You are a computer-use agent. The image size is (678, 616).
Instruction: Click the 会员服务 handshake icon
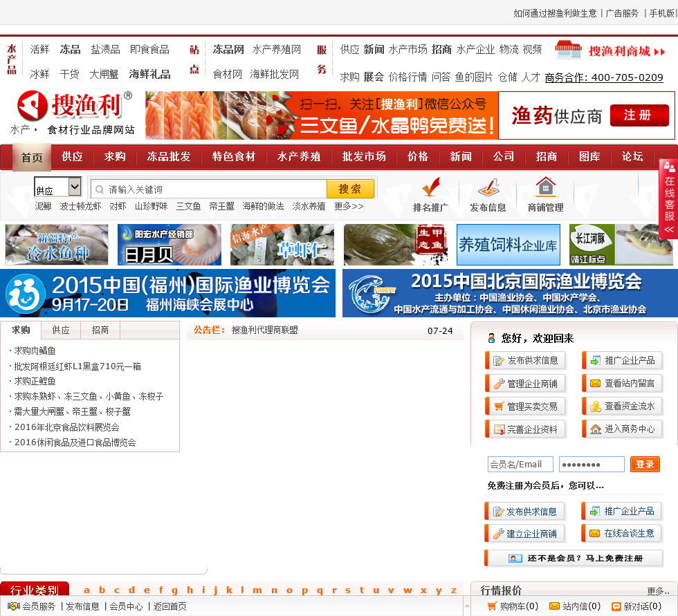(x=14, y=606)
